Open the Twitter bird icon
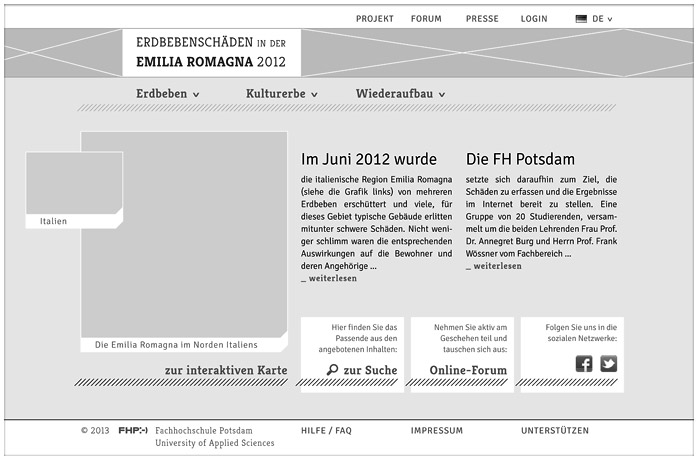The image size is (698, 460). click(609, 363)
